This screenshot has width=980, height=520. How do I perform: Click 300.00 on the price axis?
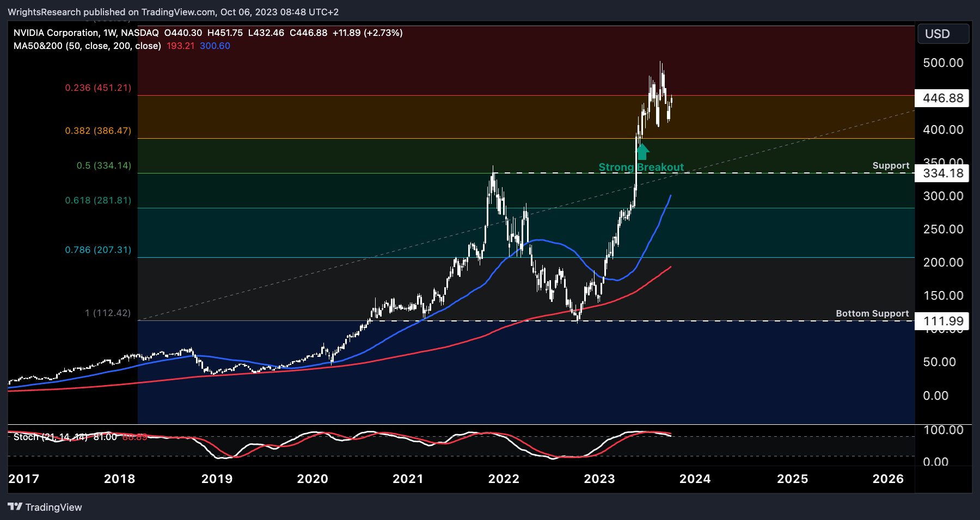click(x=943, y=196)
